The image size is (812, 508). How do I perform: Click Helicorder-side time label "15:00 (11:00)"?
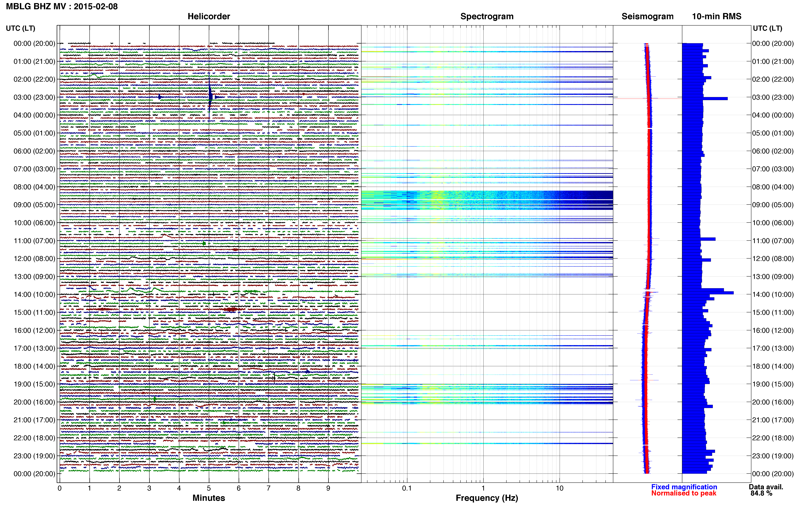click(34, 312)
